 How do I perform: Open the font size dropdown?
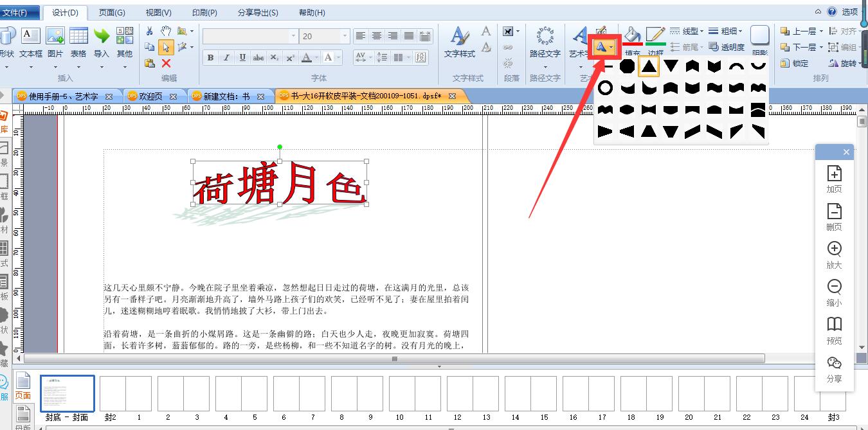coord(345,36)
